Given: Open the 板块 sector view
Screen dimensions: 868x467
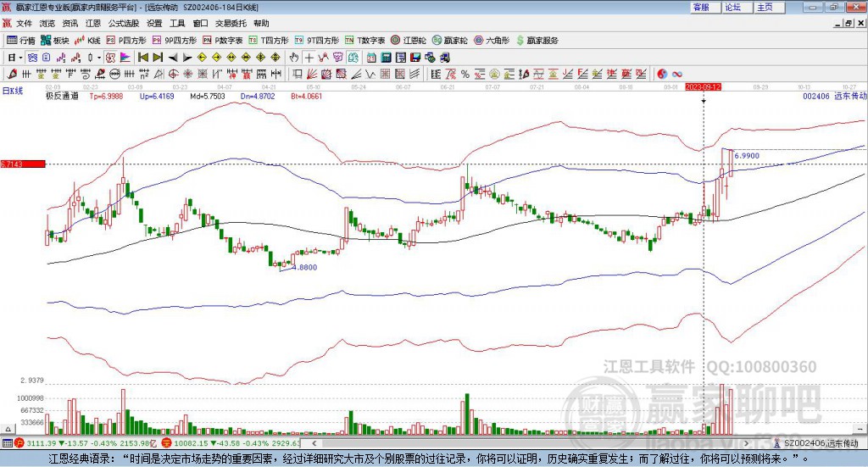Looking at the screenshot, I should (53, 41).
